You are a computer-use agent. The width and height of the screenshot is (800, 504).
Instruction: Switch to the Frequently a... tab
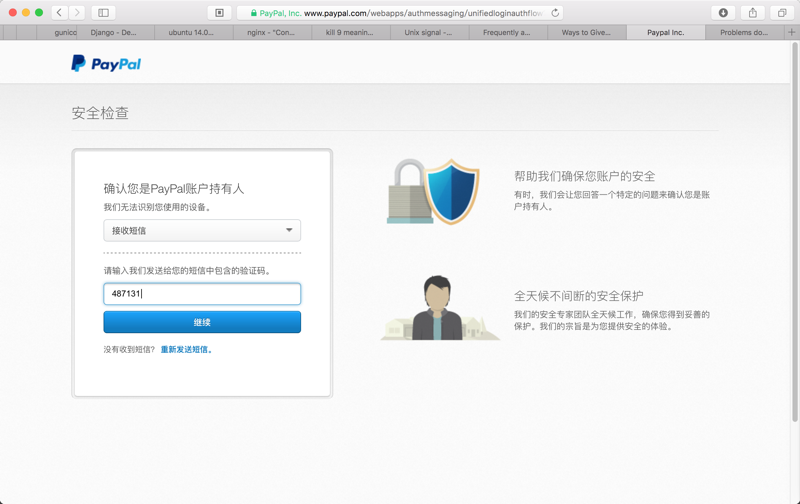coord(508,32)
